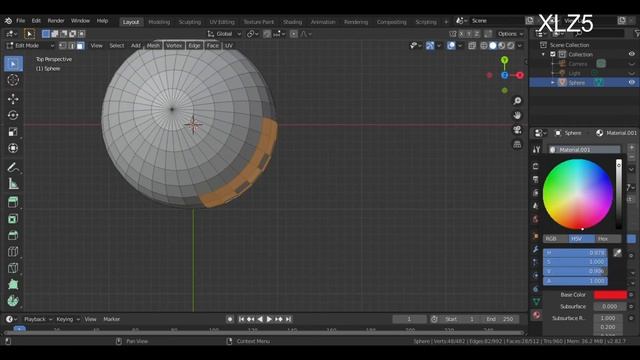Select the Rotate tool

click(13, 116)
